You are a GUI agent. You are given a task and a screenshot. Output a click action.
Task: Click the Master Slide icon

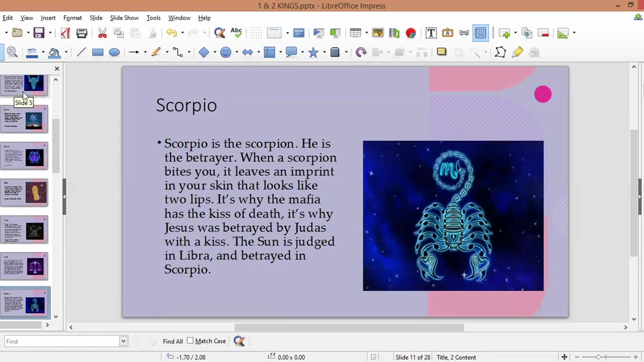point(298,33)
